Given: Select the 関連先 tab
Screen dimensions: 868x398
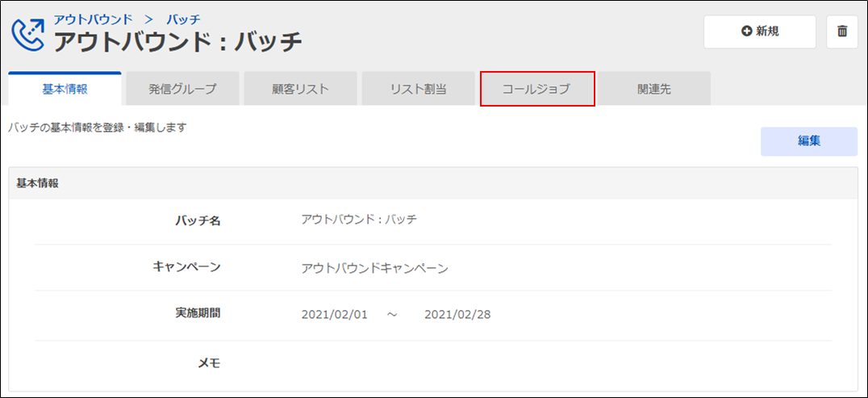Looking at the screenshot, I should pyautogui.click(x=653, y=89).
